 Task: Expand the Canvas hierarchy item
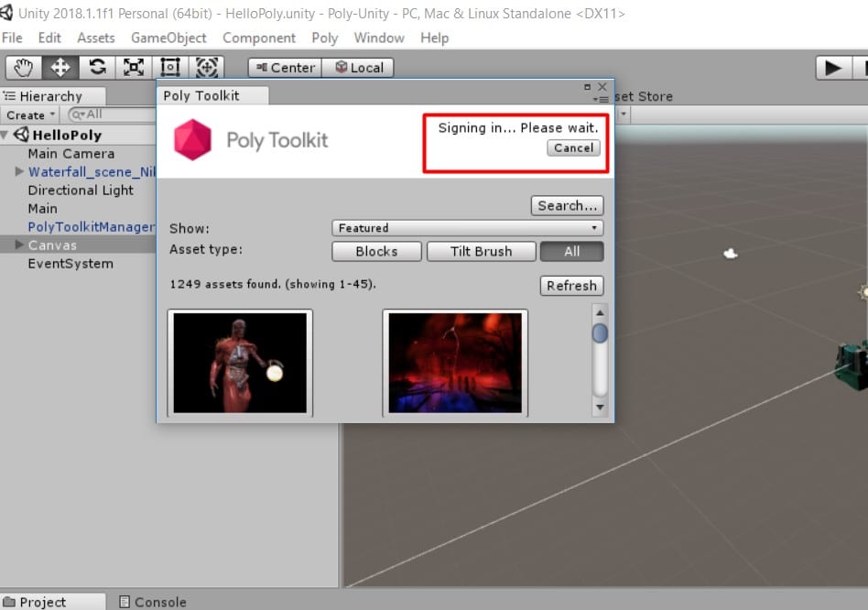click(20, 245)
